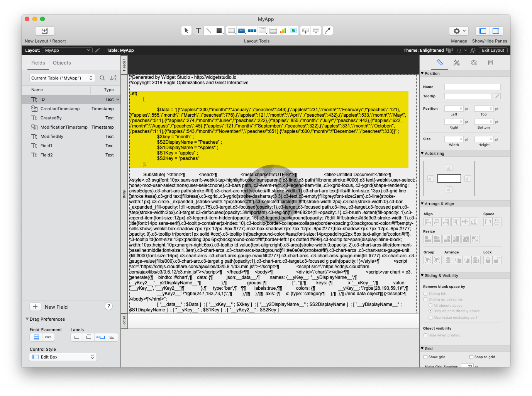Click the Major Grid Spacing field

(x=468, y=366)
